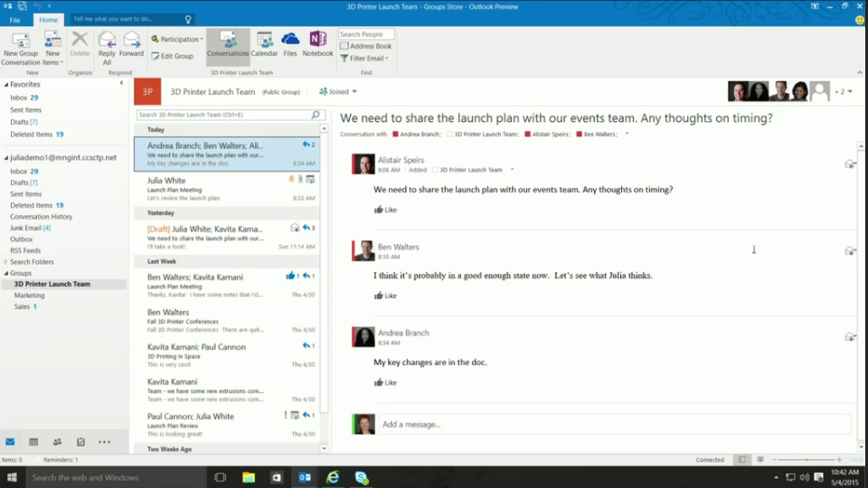Reply to Ben Walters' message icon
The height and width of the screenshot is (488, 868).
click(850, 251)
